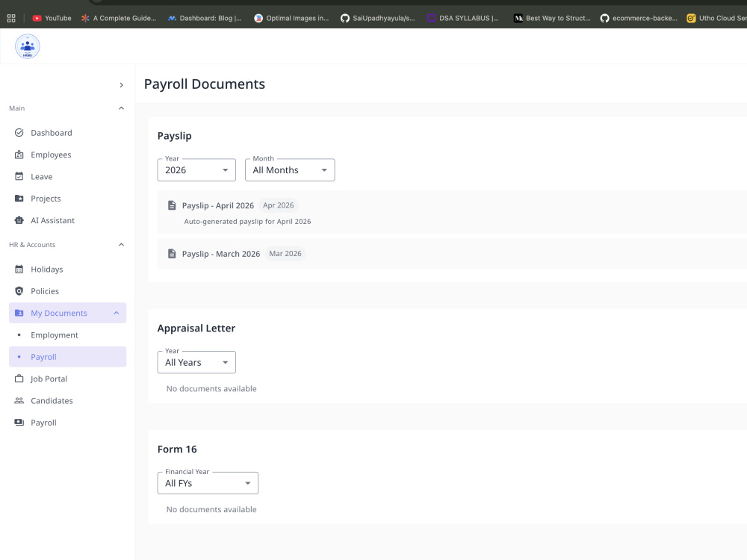Click the Candidates people icon

pos(19,400)
